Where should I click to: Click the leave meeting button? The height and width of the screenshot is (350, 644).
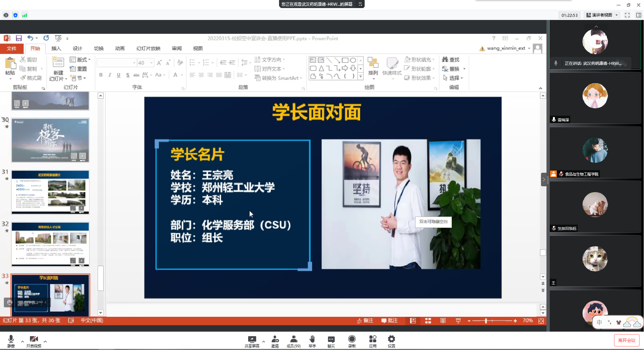click(626, 340)
